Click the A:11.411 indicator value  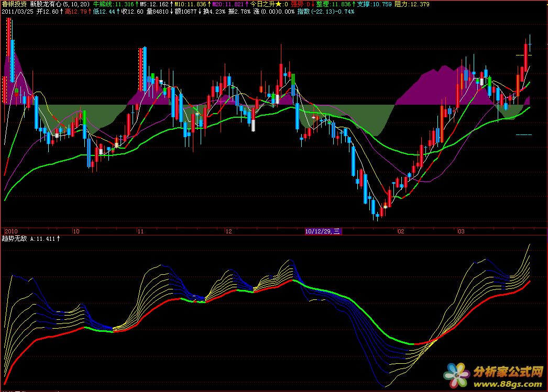(42, 239)
